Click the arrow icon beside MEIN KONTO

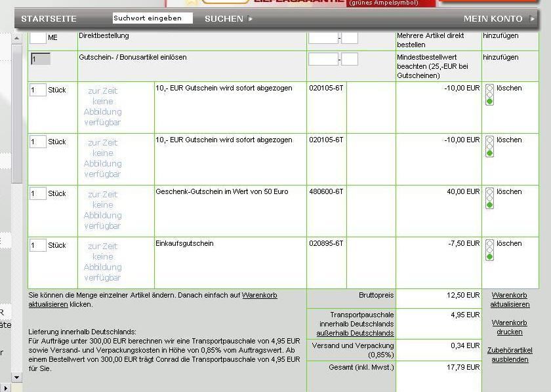pyautogui.click(x=533, y=18)
